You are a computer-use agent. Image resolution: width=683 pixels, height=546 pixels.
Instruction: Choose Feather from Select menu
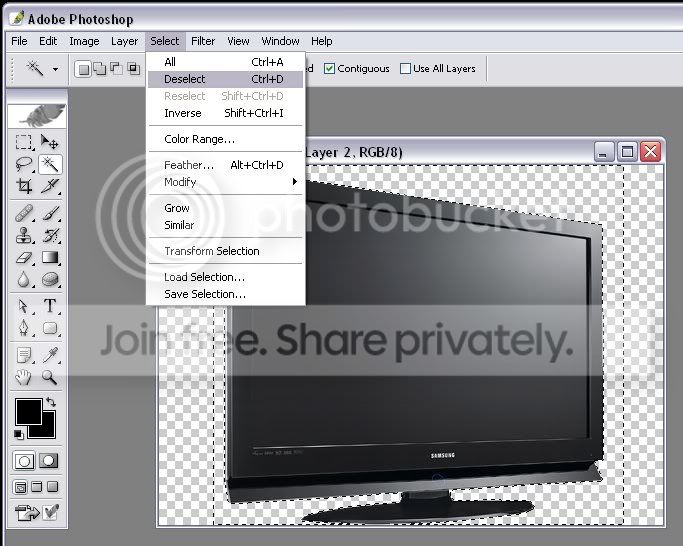225,165
